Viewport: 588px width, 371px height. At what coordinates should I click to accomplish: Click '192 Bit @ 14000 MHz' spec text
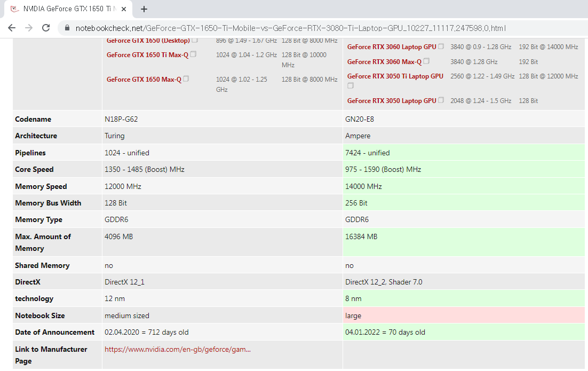(549, 47)
